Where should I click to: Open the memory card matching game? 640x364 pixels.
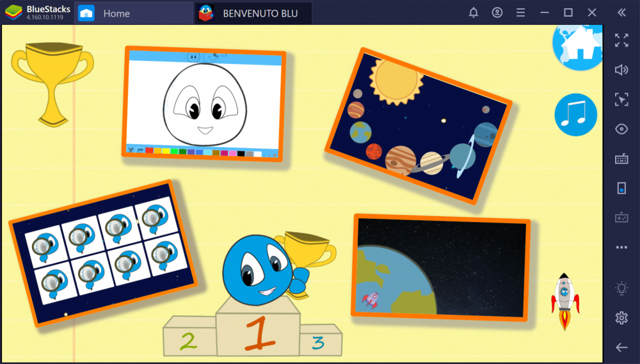(102, 252)
